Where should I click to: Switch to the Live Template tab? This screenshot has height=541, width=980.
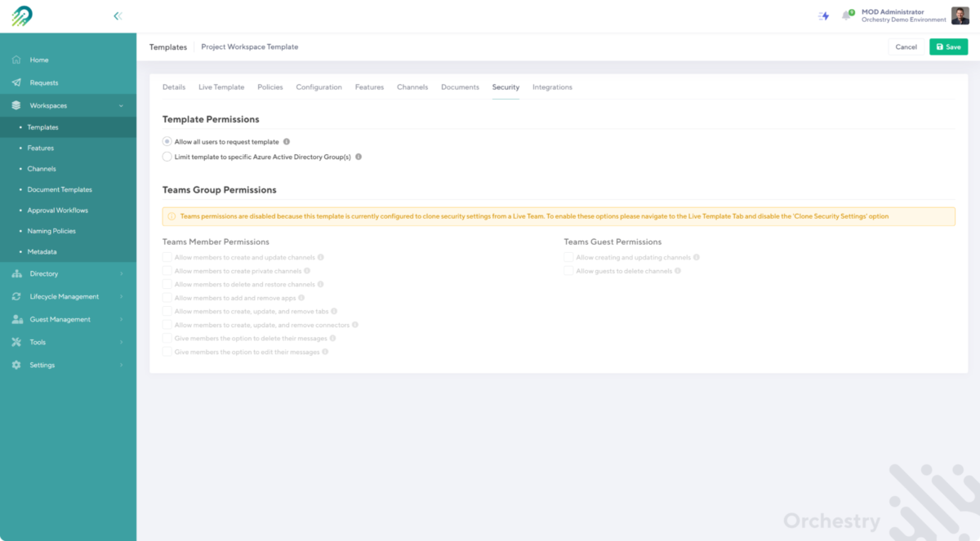click(x=220, y=86)
